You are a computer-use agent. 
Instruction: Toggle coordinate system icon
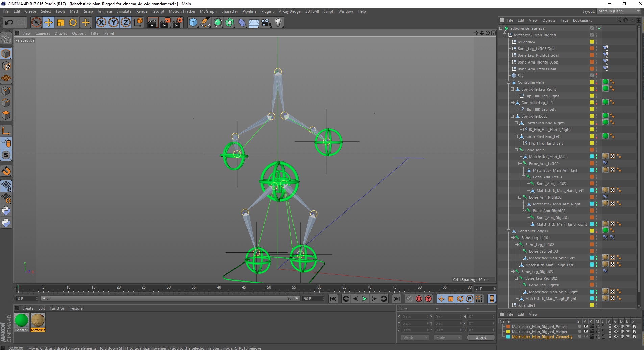[138, 22]
